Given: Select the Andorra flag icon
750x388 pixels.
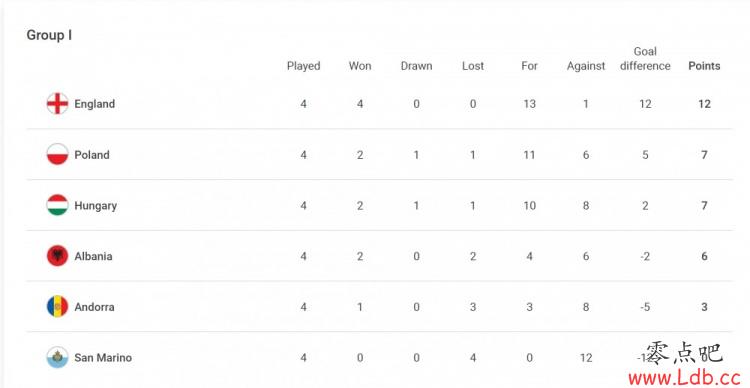Looking at the screenshot, I should [x=57, y=307].
